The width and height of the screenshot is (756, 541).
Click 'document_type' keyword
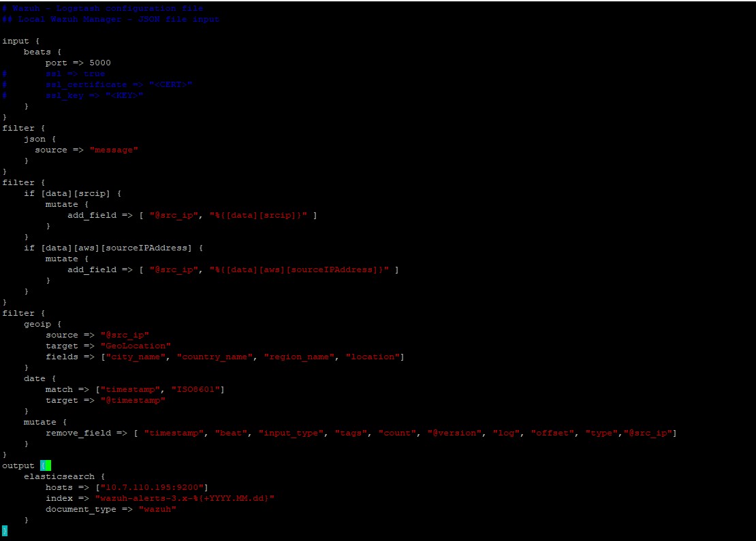point(81,509)
